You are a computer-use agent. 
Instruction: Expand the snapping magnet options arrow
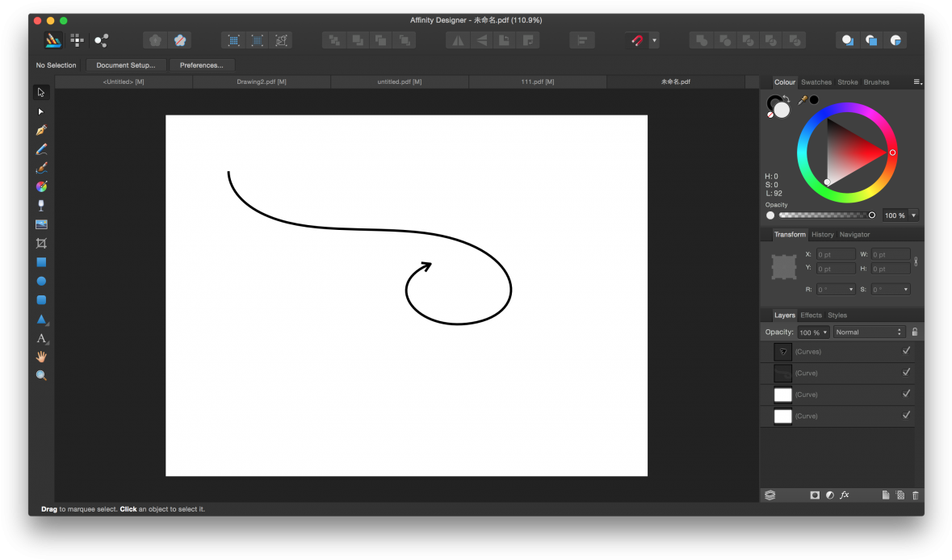coord(654,40)
